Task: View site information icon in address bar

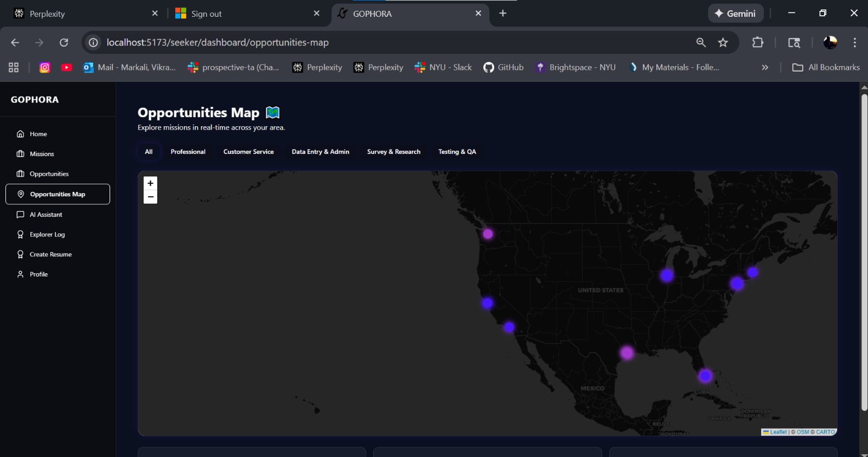Action: click(x=93, y=42)
